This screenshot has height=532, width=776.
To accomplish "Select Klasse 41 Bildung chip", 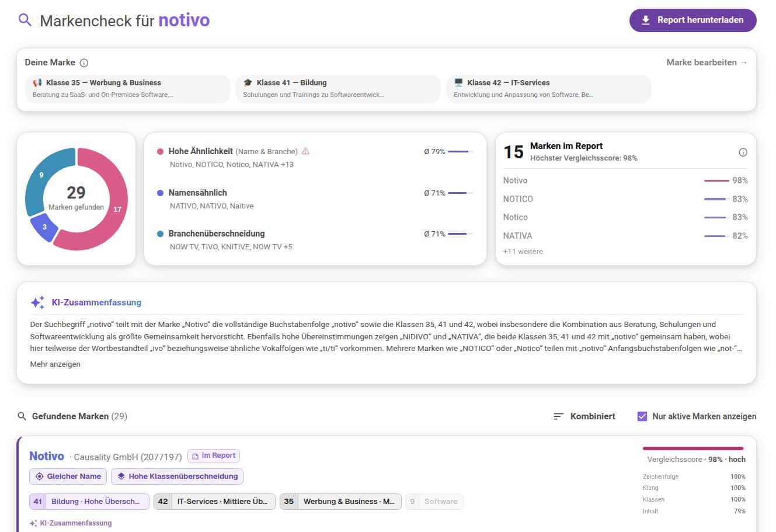I will (338, 89).
